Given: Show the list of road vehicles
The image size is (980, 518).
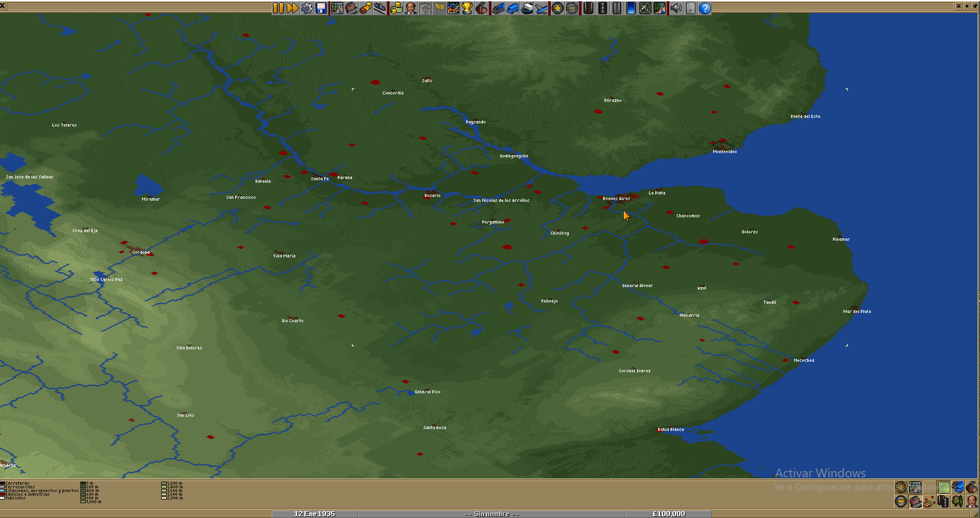Looking at the screenshot, I should pyautogui.click(x=513, y=8).
